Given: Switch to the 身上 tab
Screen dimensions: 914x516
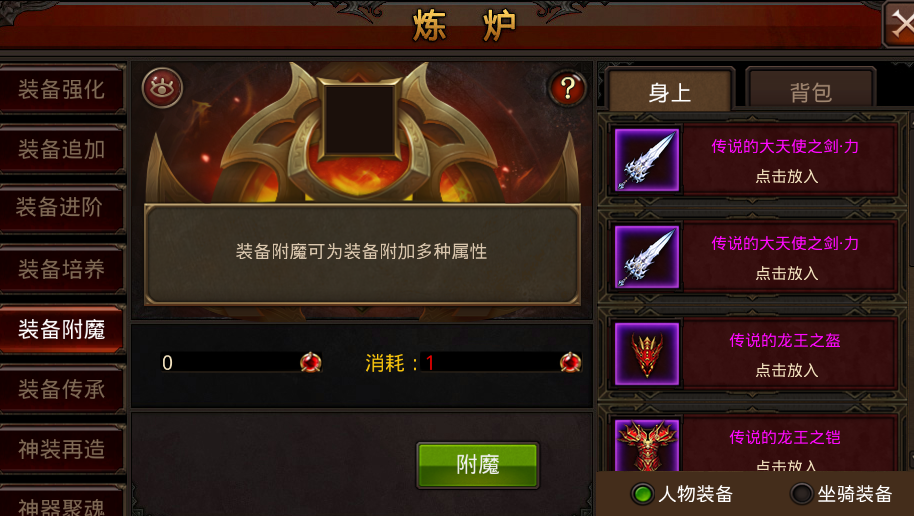Looking at the screenshot, I should (x=670, y=90).
